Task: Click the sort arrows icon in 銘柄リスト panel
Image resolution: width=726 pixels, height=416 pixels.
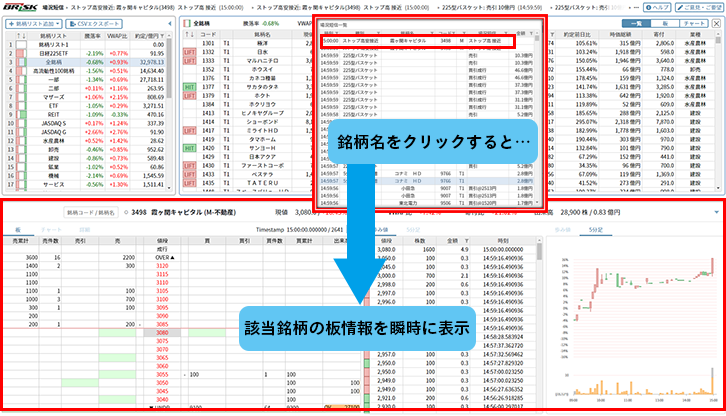Action: pyautogui.click(x=21, y=36)
